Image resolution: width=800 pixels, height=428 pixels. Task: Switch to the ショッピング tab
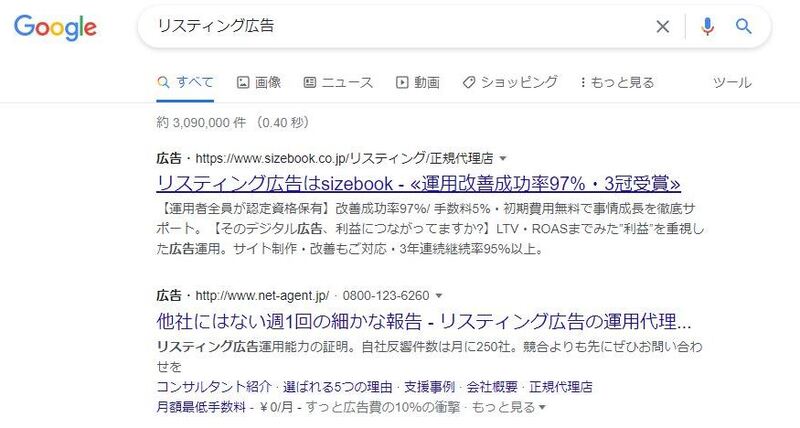point(510,82)
